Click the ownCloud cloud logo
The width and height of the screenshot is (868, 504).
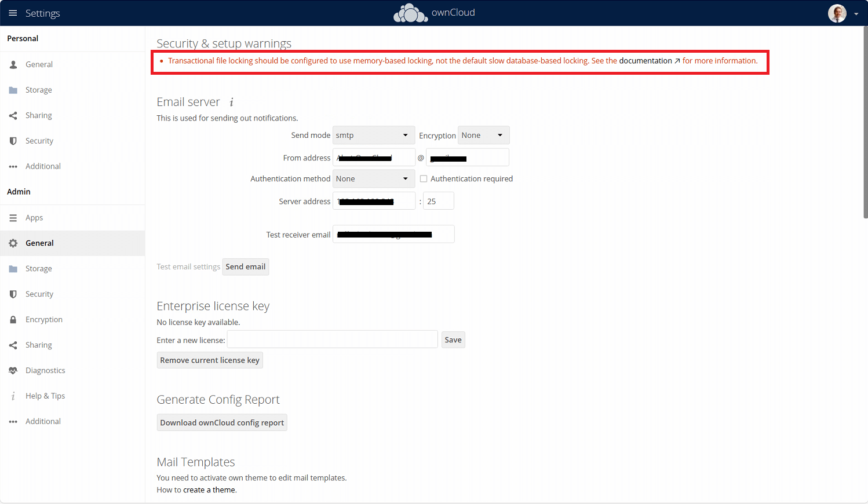pyautogui.click(x=410, y=13)
